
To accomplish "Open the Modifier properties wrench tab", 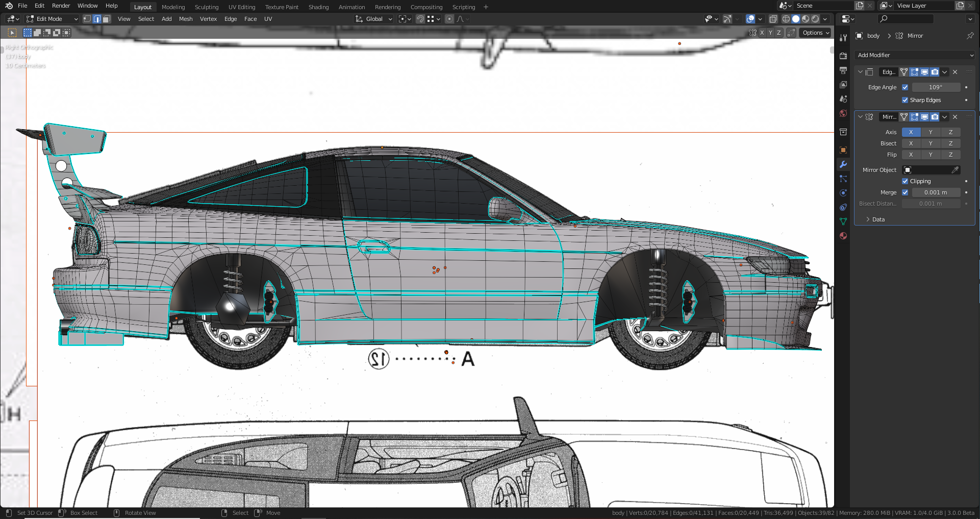I will tap(843, 164).
